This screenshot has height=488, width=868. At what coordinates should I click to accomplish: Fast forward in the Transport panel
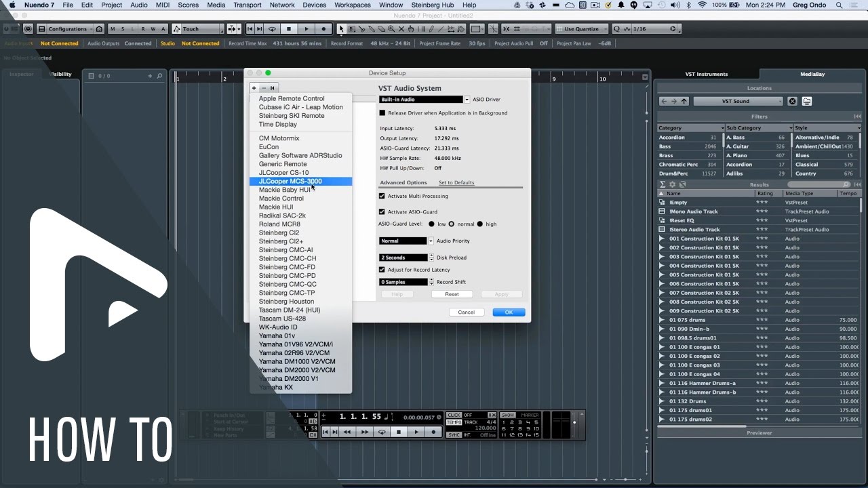click(365, 432)
